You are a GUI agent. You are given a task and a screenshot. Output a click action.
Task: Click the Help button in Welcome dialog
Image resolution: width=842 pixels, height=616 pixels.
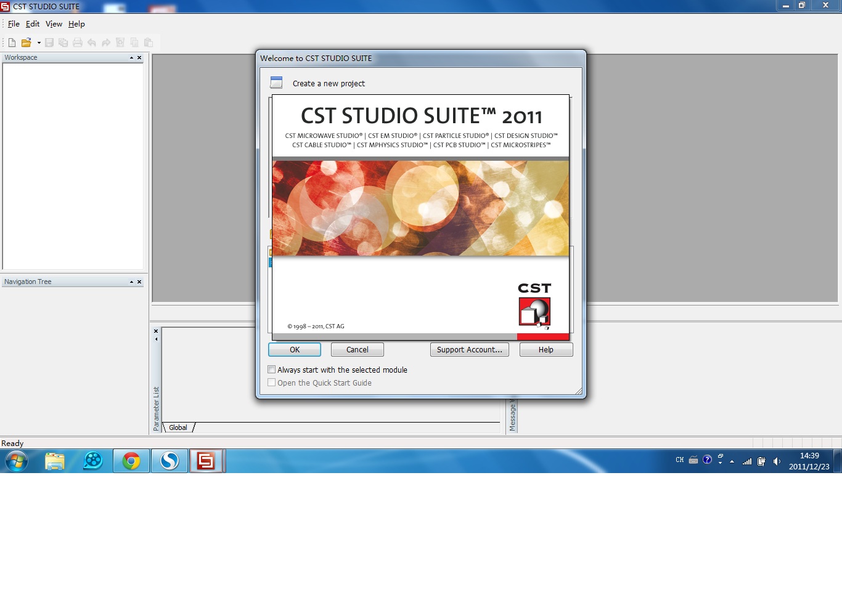click(x=546, y=349)
